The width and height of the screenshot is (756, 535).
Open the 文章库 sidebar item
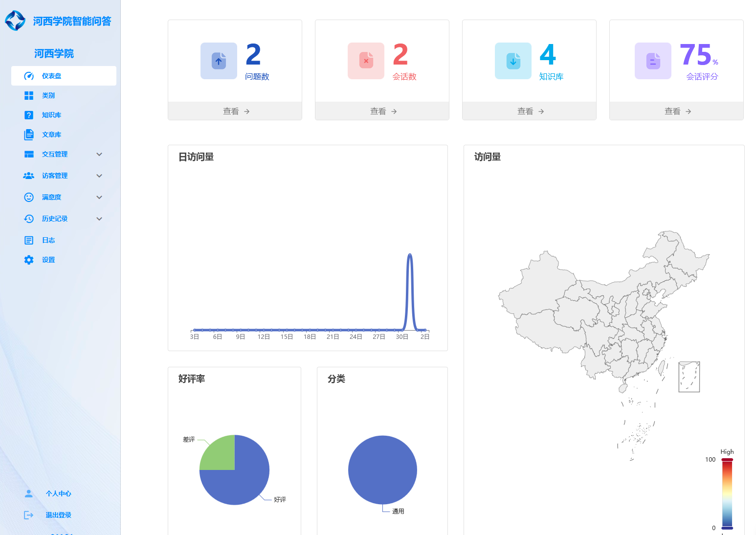click(x=51, y=134)
